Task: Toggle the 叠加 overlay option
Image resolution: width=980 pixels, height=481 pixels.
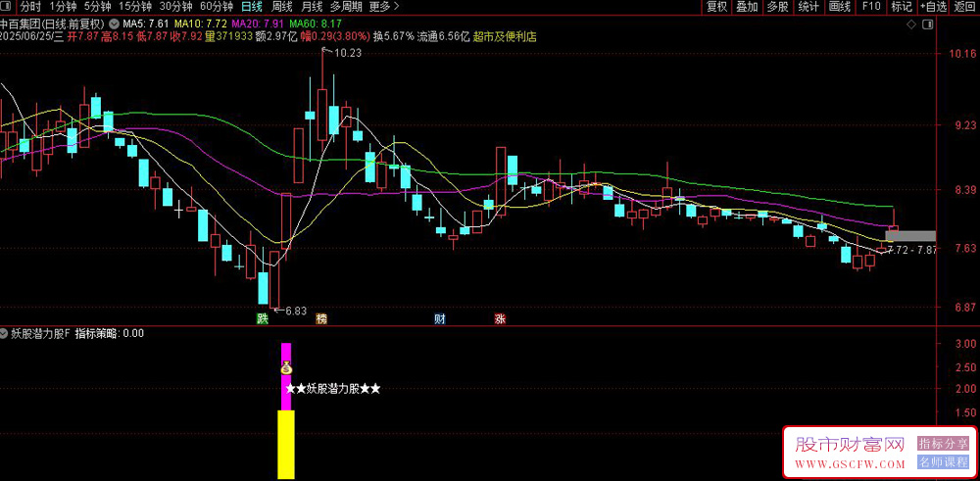Action: (747, 7)
